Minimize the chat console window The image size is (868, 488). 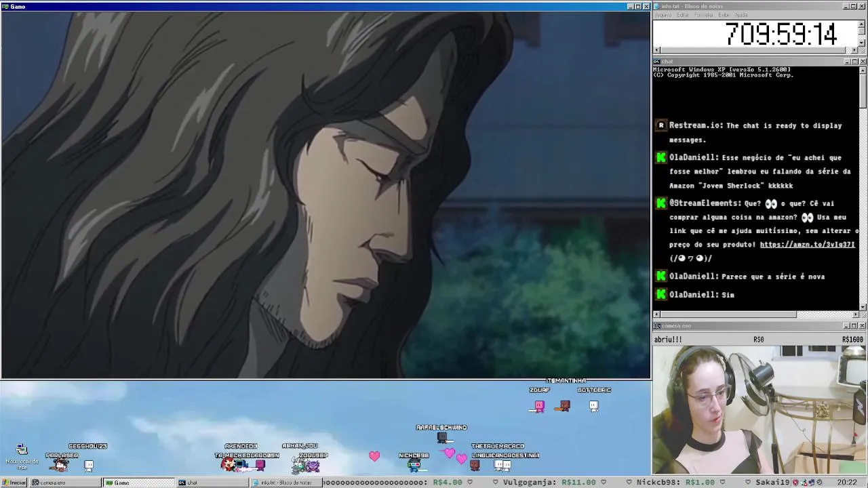click(846, 62)
